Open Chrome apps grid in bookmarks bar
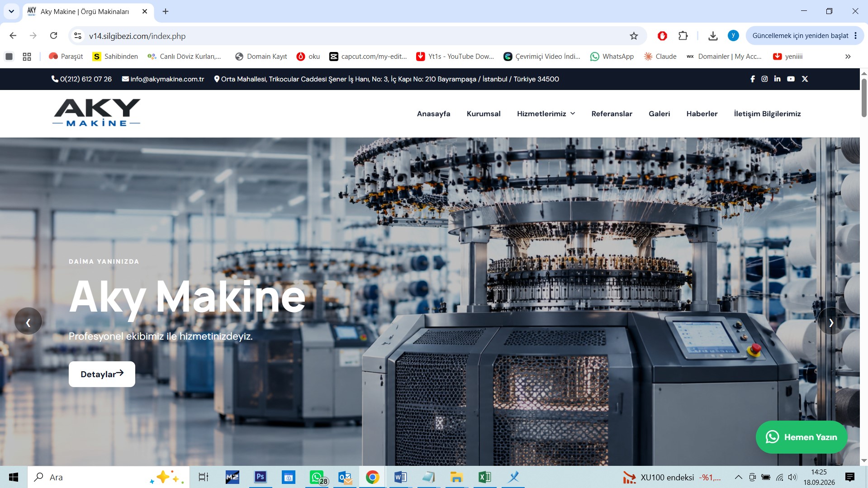 (27, 57)
